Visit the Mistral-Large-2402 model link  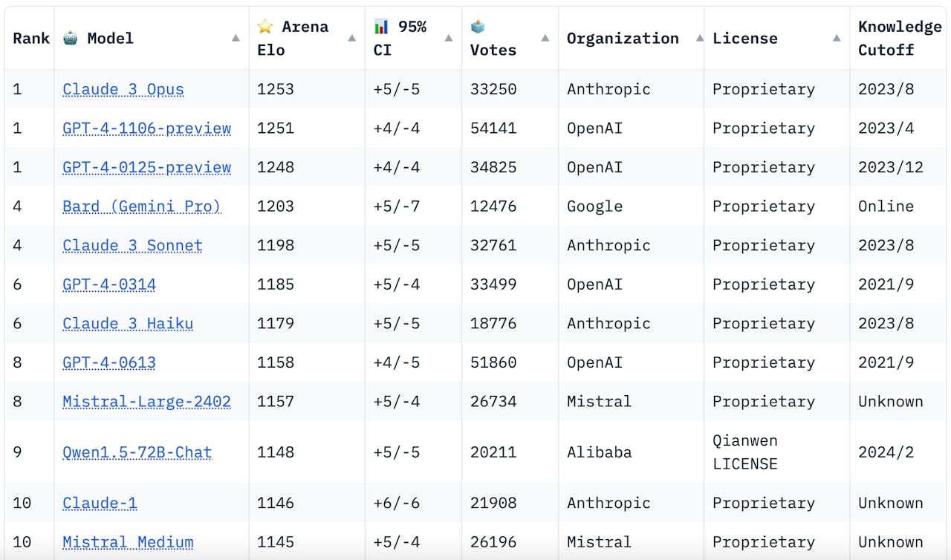tap(146, 401)
